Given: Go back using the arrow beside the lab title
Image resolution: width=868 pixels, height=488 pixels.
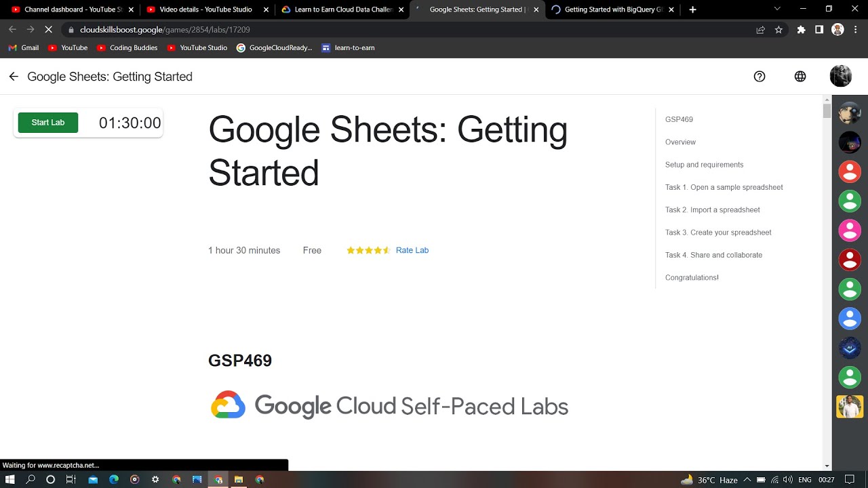Looking at the screenshot, I should point(14,77).
